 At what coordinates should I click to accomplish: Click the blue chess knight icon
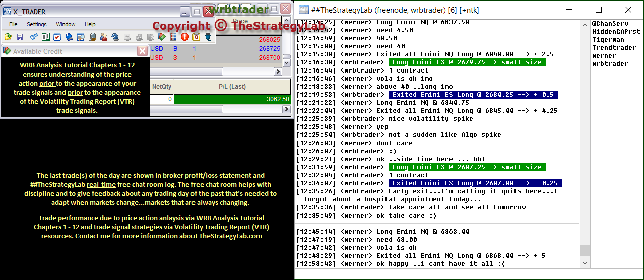[x=115, y=37]
